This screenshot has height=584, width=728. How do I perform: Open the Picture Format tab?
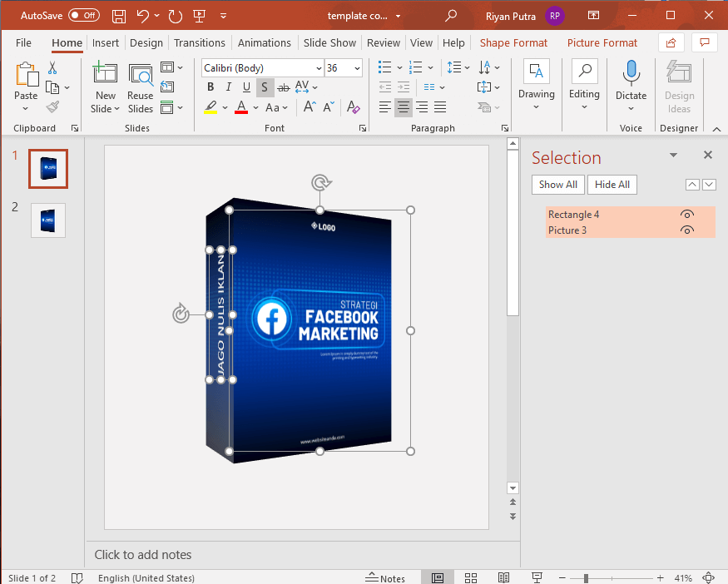pyautogui.click(x=602, y=42)
